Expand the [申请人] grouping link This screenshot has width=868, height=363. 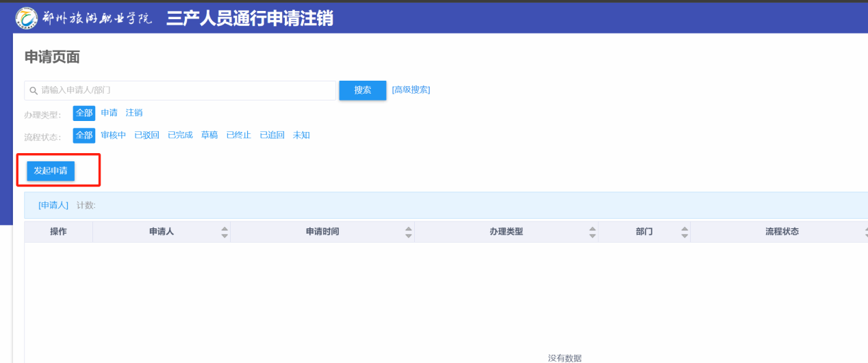click(x=53, y=205)
